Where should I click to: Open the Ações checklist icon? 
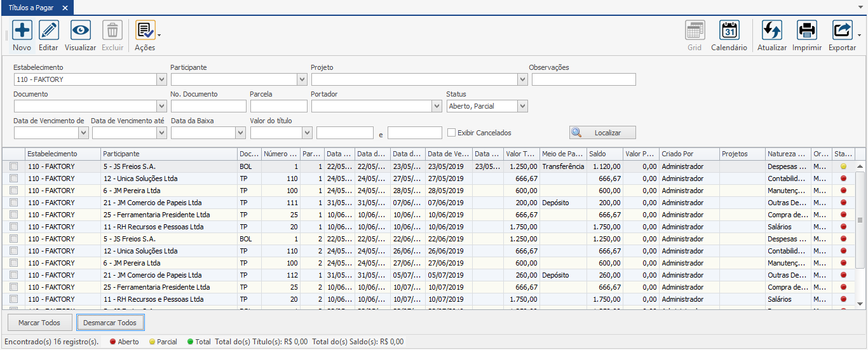click(144, 30)
